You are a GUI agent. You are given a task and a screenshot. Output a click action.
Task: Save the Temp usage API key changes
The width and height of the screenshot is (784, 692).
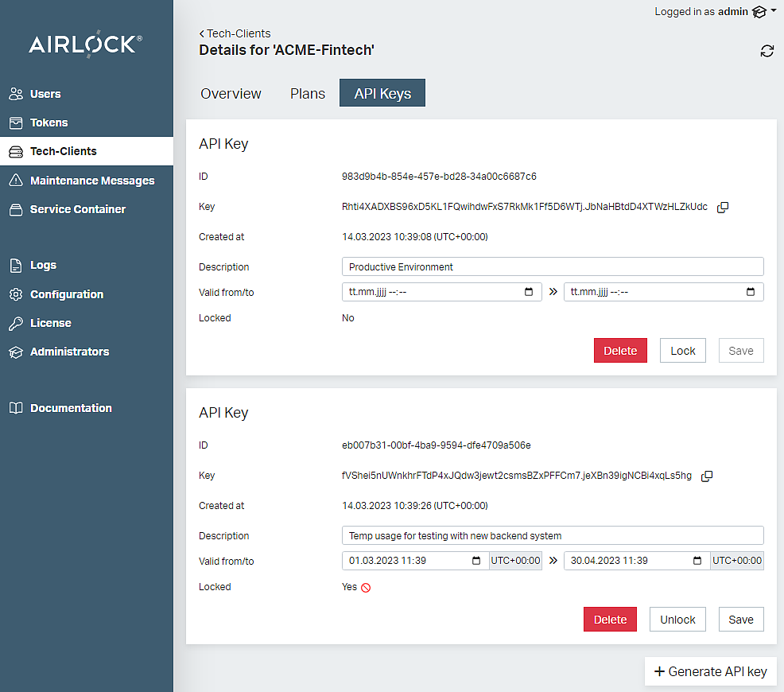pos(740,620)
